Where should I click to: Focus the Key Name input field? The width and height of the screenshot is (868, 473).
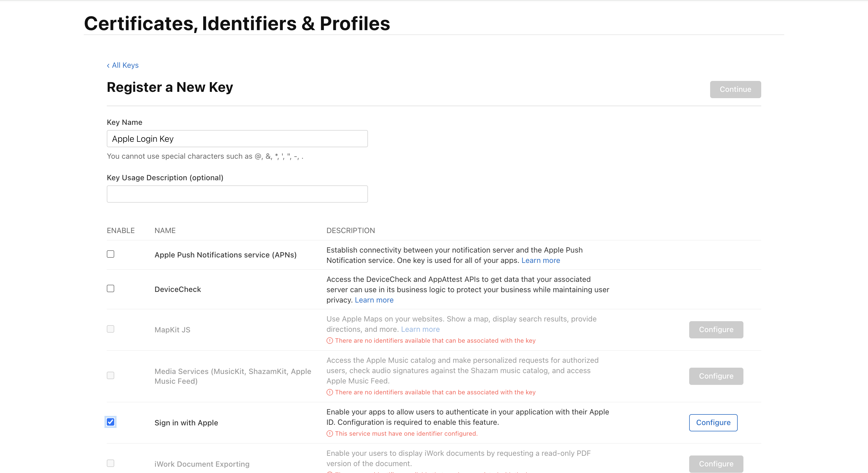pyautogui.click(x=237, y=139)
